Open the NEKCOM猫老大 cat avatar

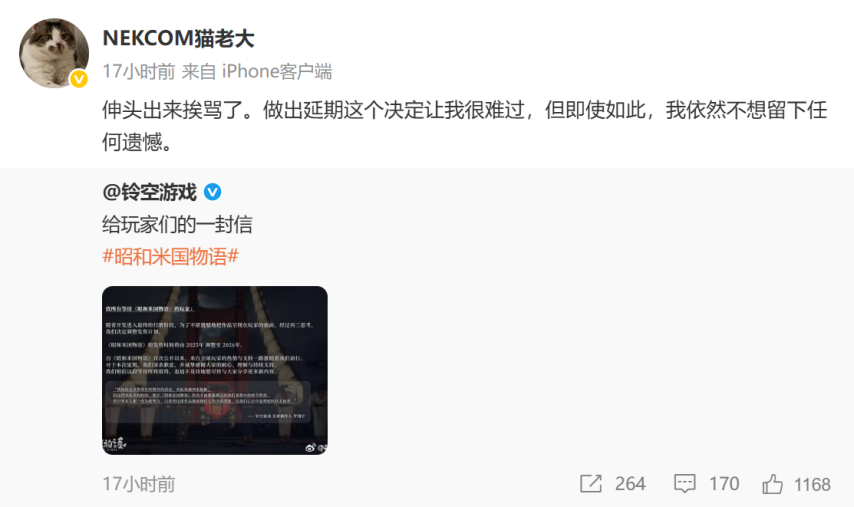point(54,53)
